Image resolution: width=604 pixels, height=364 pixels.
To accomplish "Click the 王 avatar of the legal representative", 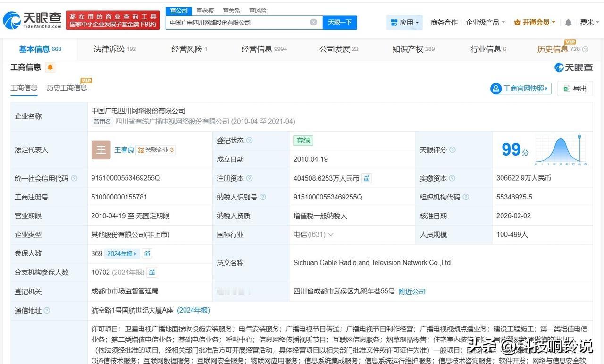I will point(101,150).
